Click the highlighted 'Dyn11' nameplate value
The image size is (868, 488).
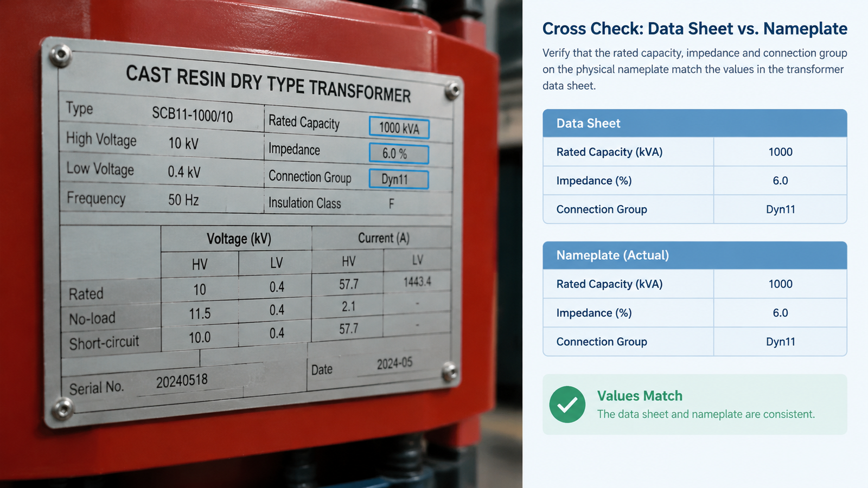tap(399, 179)
